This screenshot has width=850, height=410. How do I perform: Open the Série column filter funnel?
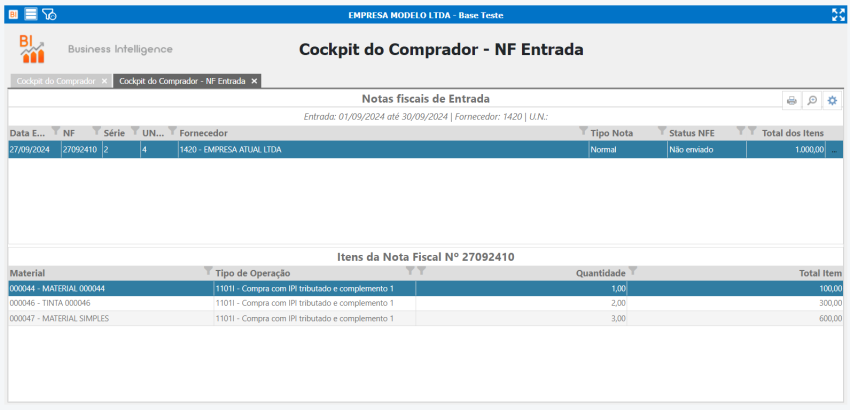tap(136, 131)
